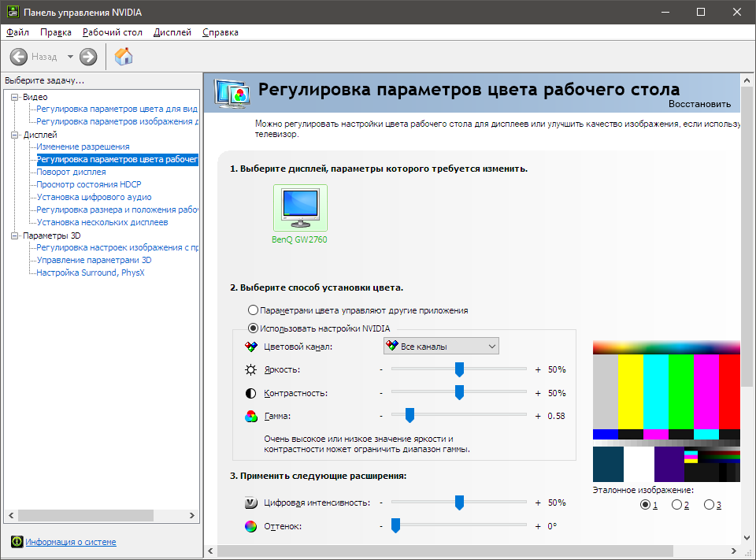Collapse the Параметры 3D tree node
Image resolution: width=756 pixels, height=560 pixels.
coord(15,235)
